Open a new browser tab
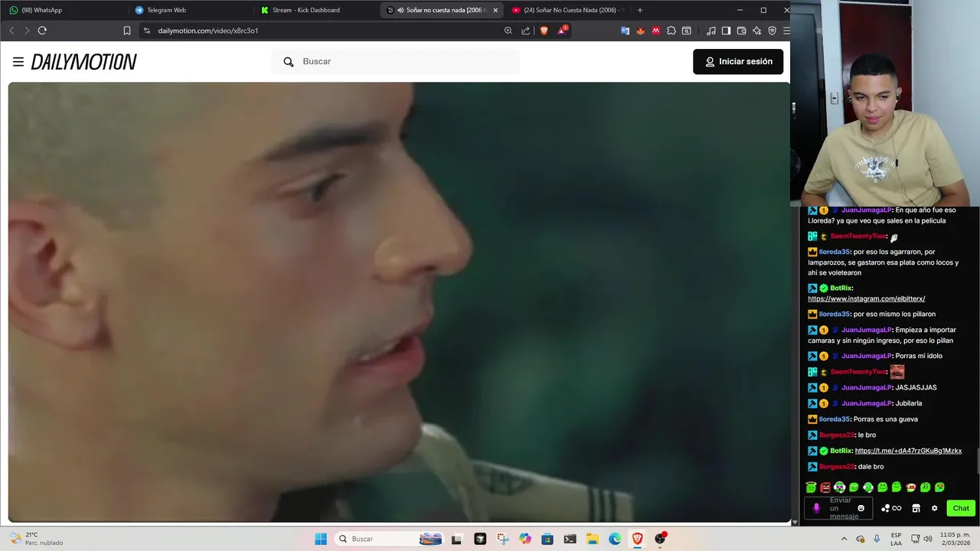980x551 pixels. [x=640, y=10]
